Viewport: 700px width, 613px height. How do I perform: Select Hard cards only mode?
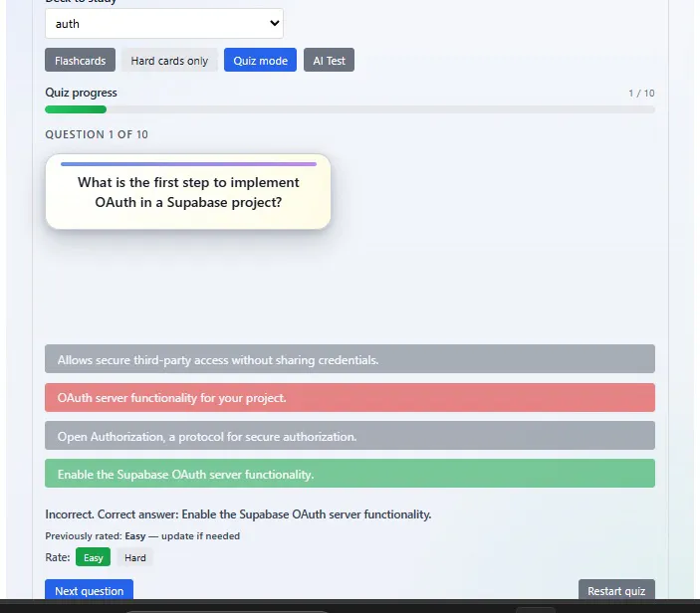coord(169,61)
